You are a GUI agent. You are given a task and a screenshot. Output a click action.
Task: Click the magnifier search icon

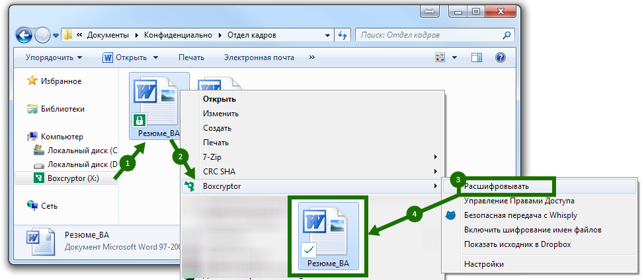[507, 35]
